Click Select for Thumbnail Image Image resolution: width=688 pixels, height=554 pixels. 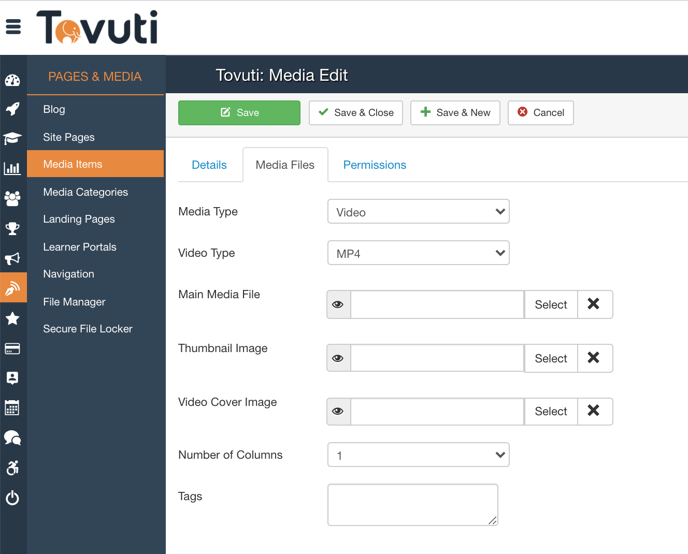tap(551, 358)
